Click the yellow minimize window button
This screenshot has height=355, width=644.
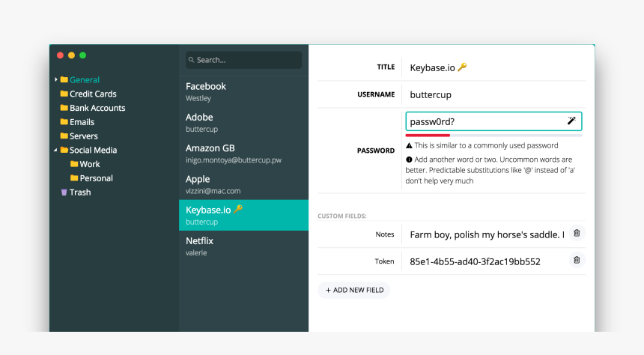point(71,55)
